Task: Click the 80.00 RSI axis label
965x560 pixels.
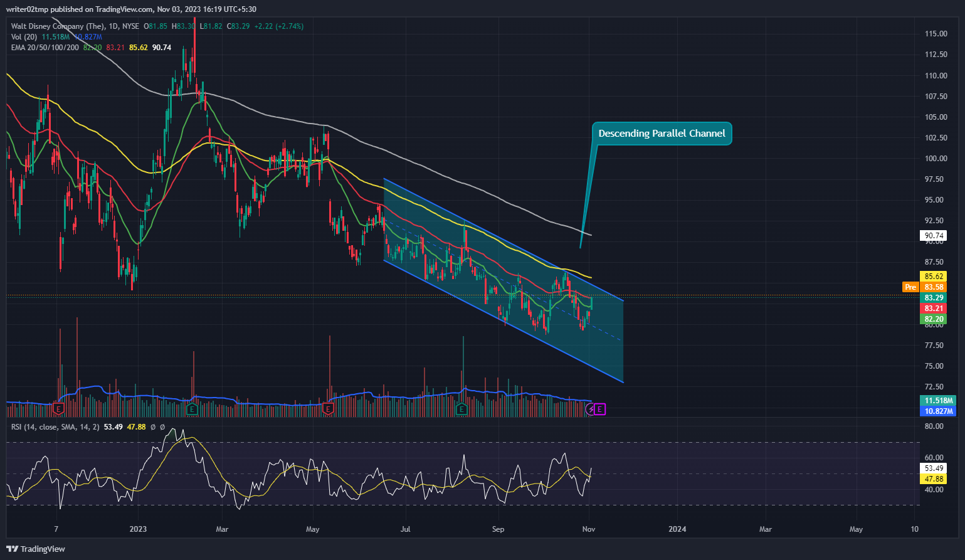Action: [x=934, y=426]
